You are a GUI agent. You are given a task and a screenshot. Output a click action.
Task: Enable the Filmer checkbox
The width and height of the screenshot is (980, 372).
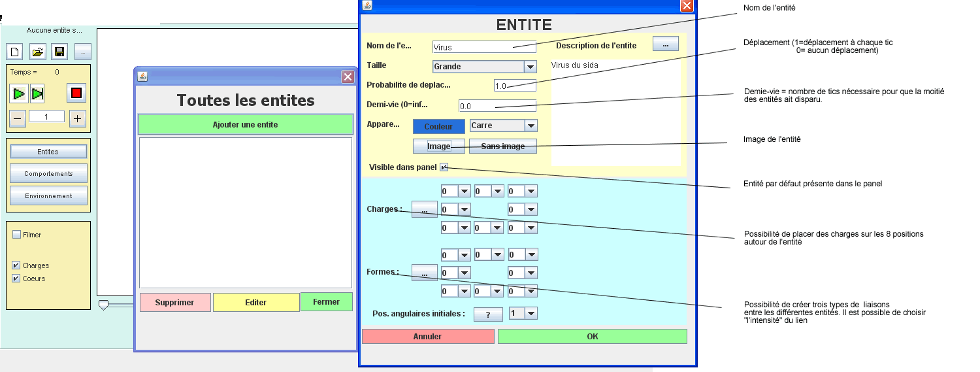[17, 235]
